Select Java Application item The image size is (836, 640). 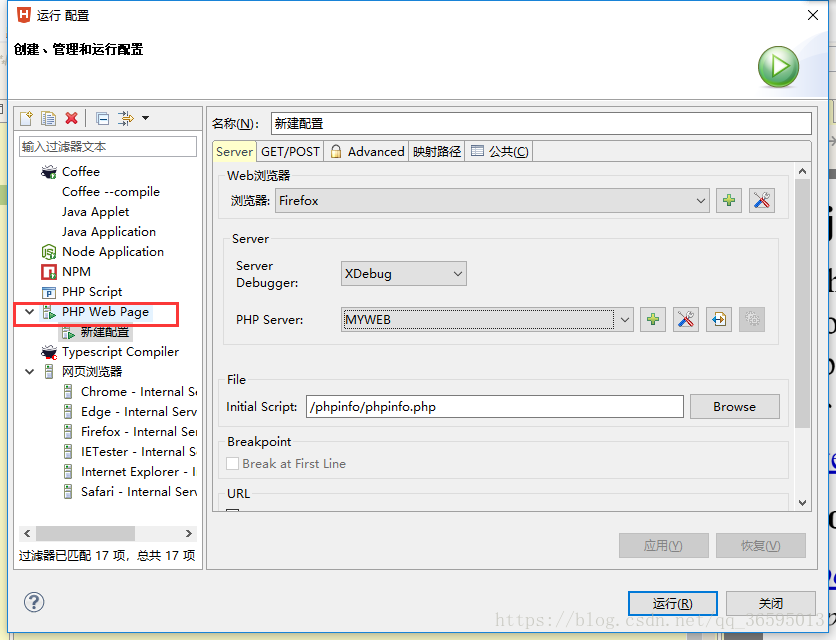(x=109, y=231)
